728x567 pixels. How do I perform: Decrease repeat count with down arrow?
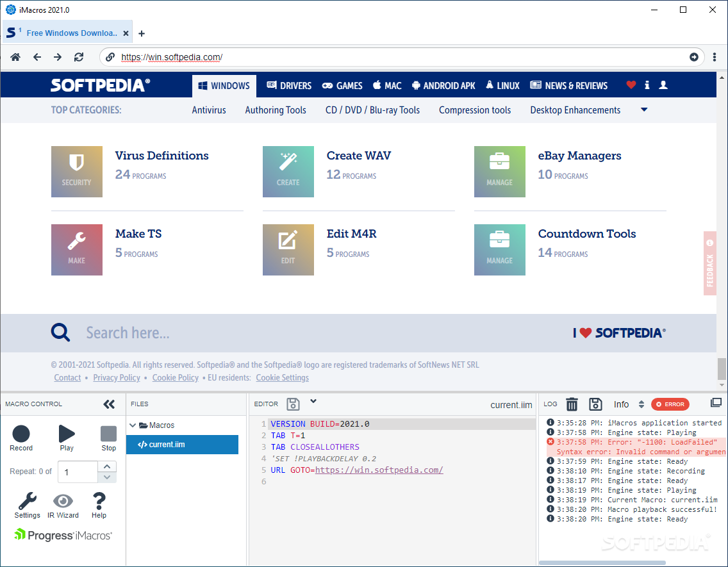coord(107,477)
